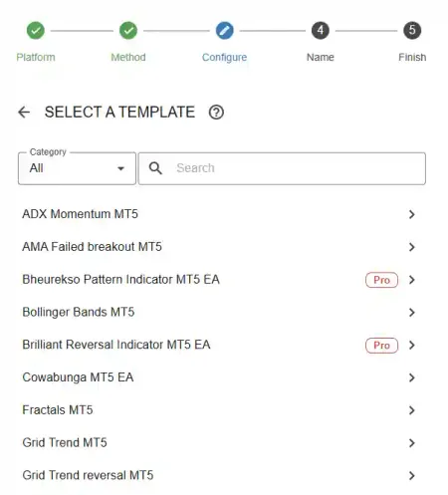Image resolution: width=448 pixels, height=495 pixels.
Task: Click the step 5 Finish circle
Action: (412, 31)
